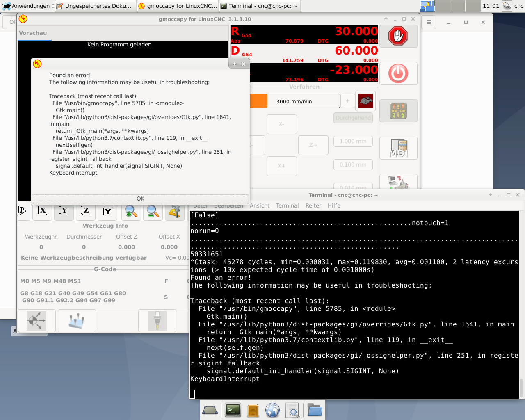Click the X- jog button
Viewport: 525px width, 420px height.
pyautogui.click(x=282, y=124)
